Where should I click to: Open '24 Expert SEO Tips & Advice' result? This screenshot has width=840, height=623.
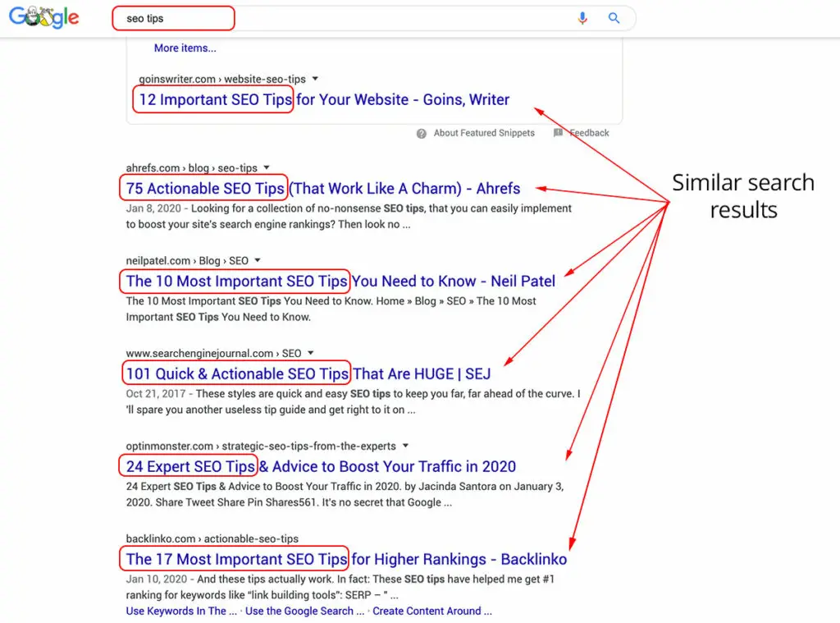(x=321, y=467)
